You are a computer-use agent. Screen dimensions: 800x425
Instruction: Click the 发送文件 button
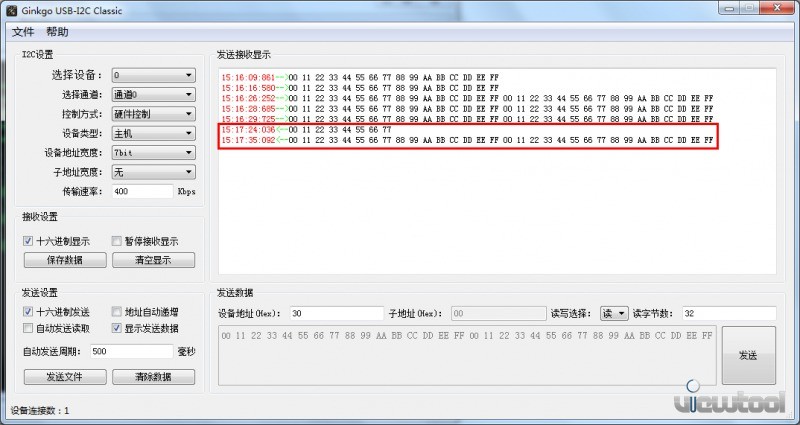click(65, 377)
